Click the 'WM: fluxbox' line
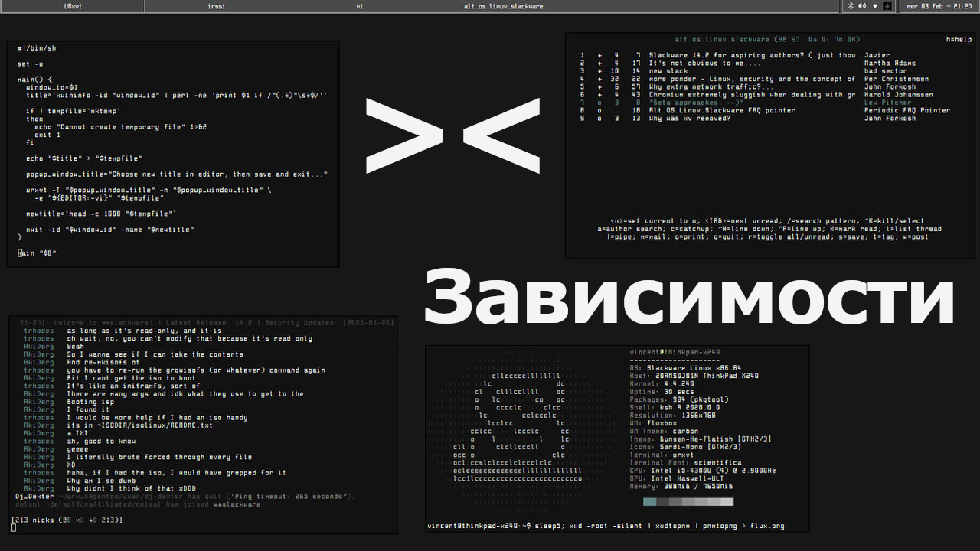This screenshot has width=980, height=551. coord(653,423)
